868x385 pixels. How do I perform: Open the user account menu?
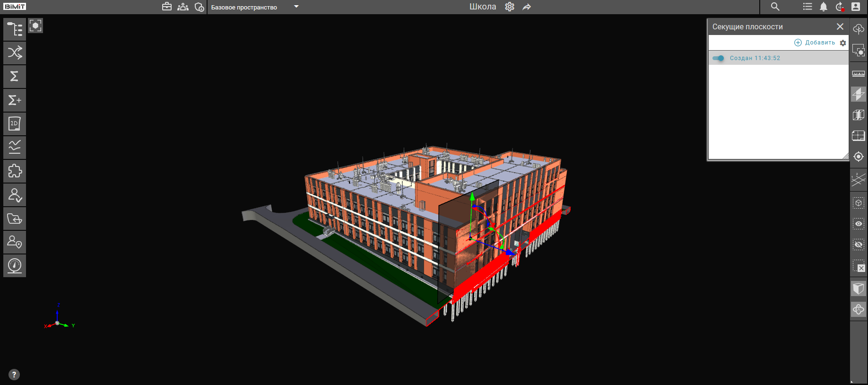[x=856, y=7]
